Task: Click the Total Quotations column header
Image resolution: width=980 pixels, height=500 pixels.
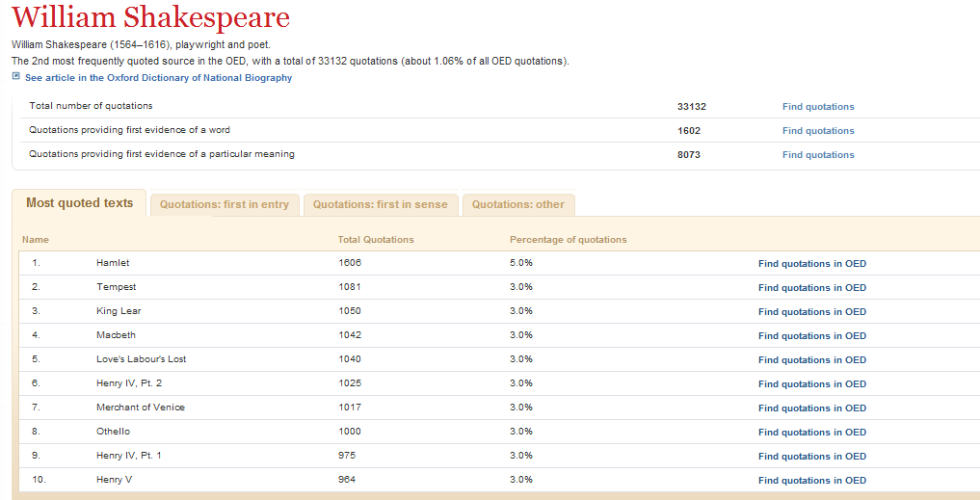Action: (x=376, y=239)
